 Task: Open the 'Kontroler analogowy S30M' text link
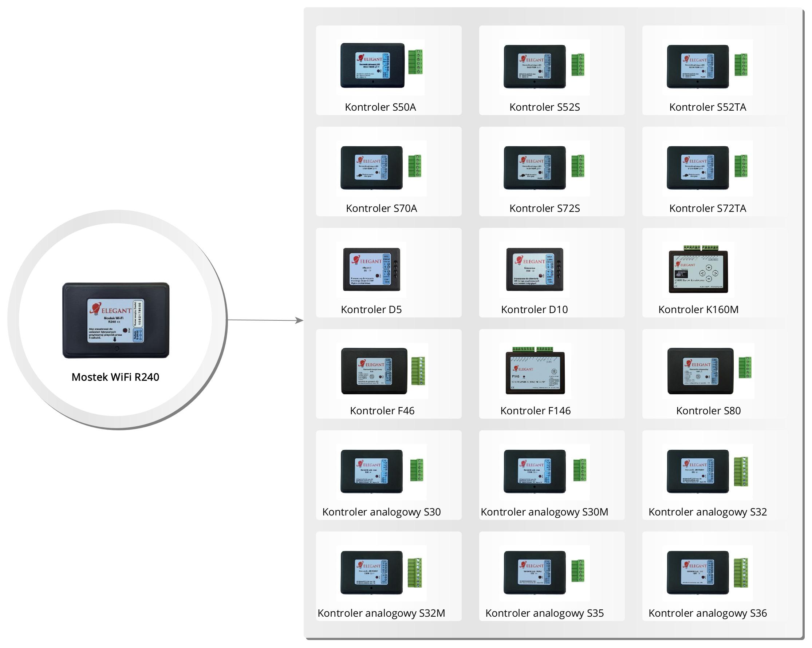pos(544,512)
